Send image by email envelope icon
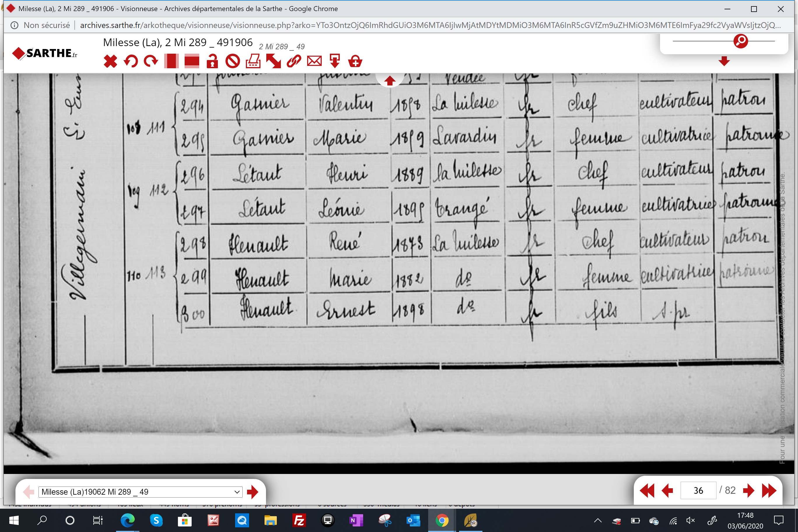The image size is (798, 532). [x=314, y=62]
